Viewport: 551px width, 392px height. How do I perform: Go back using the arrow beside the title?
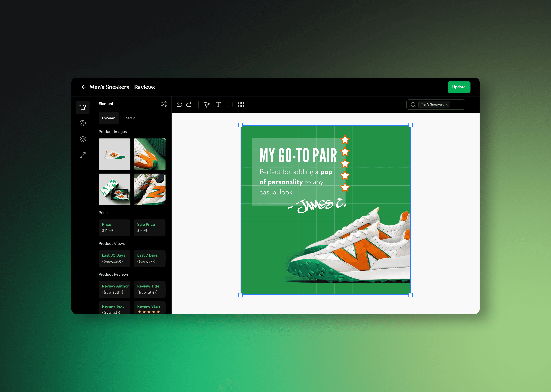coord(84,87)
